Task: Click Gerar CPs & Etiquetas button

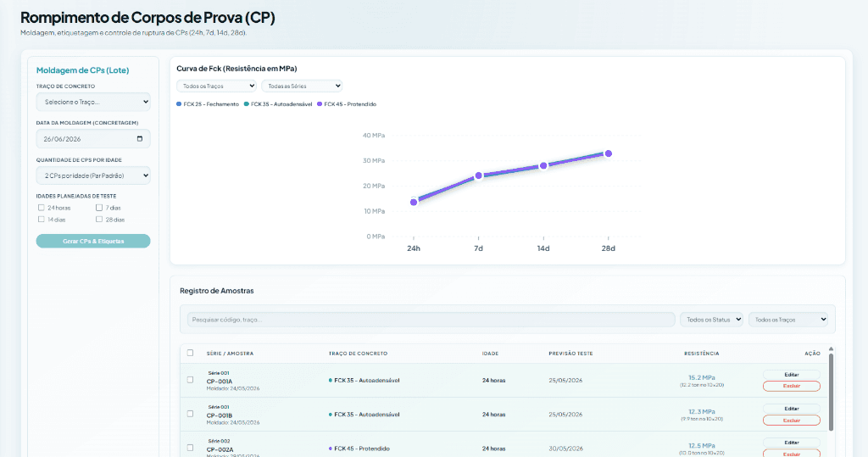Action: pyautogui.click(x=93, y=241)
